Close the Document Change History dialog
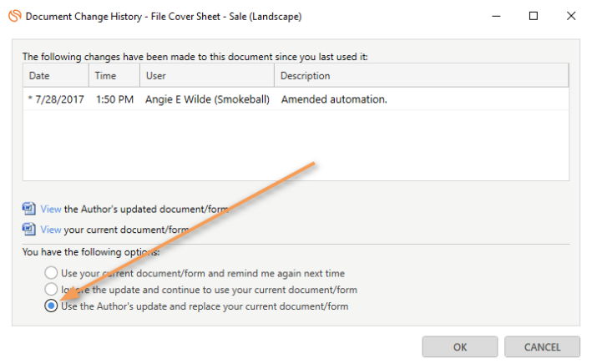Image resolution: width=592 pixels, height=364 pixels. [x=571, y=16]
